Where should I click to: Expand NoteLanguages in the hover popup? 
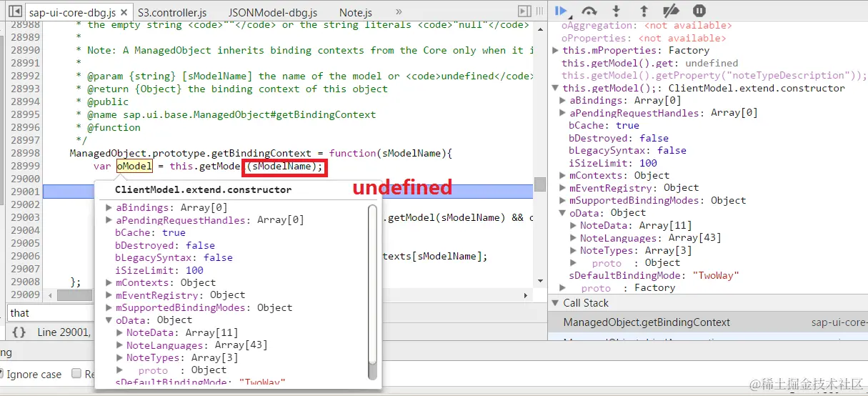pyautogui.click(x=120, y=345)
